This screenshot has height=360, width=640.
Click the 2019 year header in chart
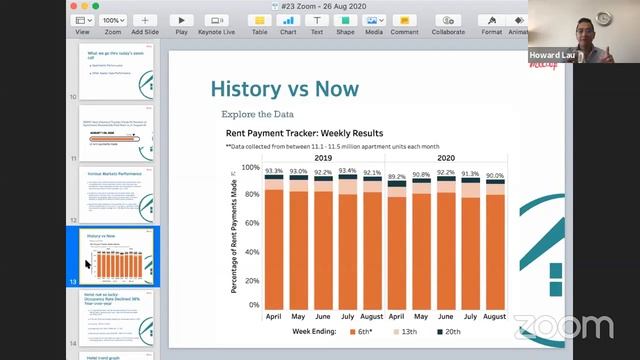[323, 158]
